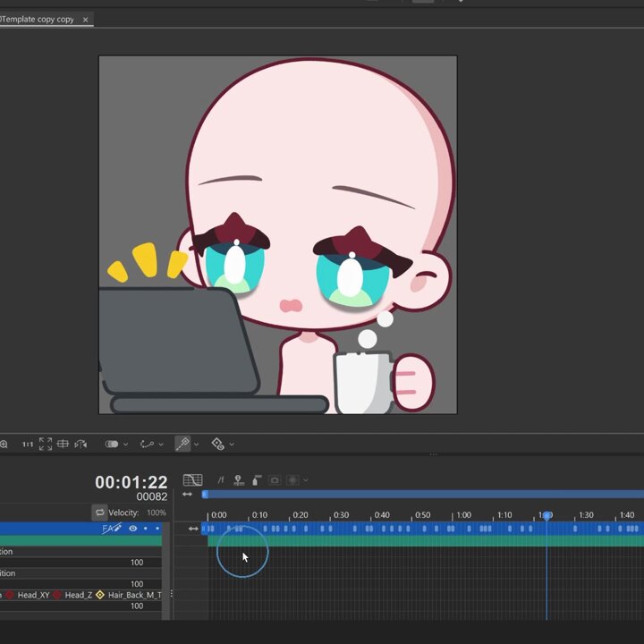Image resolution: width=644 pixels, height=644 pixels.
Task: Click the FA pencil edit icon on blue track
Action: [112, 529]
